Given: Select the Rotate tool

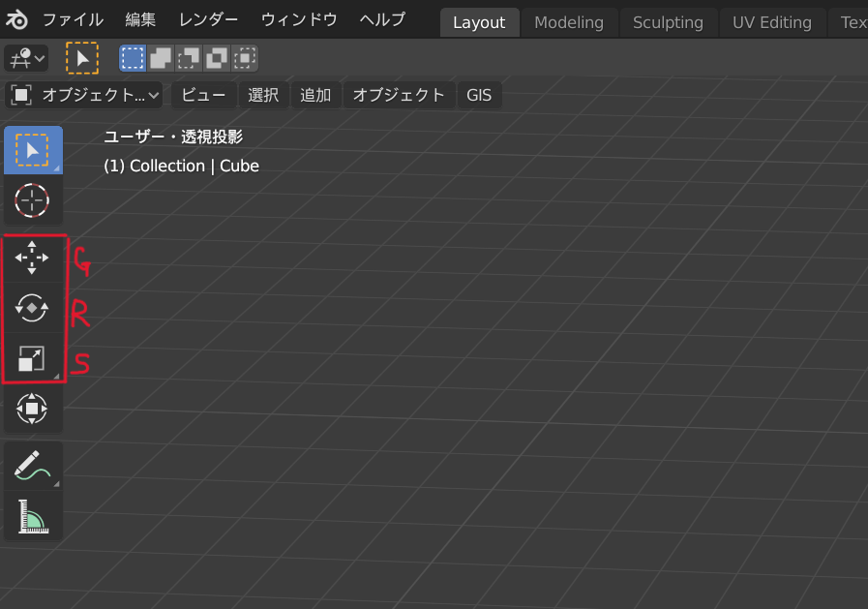Looking at the screenshot, I should 33,308.
